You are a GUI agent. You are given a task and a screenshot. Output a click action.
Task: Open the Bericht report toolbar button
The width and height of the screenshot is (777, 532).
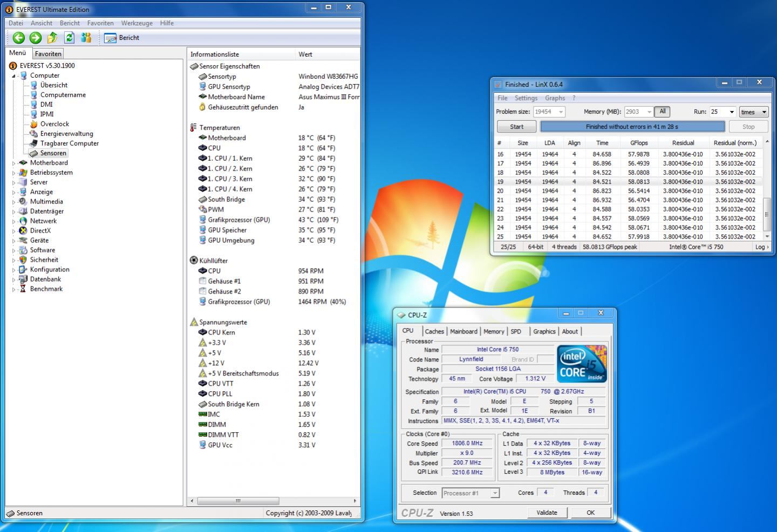pyautogui.click(x=122, y=38)
